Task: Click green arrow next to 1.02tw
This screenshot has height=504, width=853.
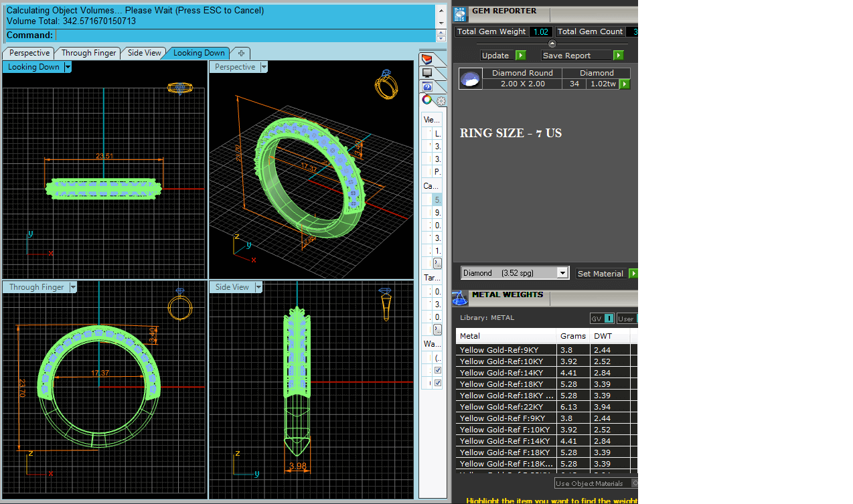Action: tap(625, 84)
